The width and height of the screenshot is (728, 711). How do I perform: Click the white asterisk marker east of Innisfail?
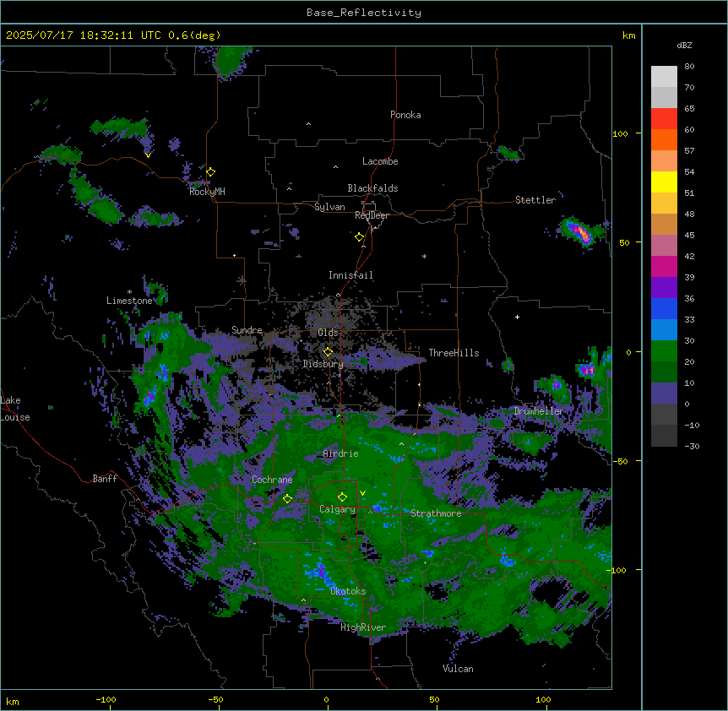coord(424,256)
